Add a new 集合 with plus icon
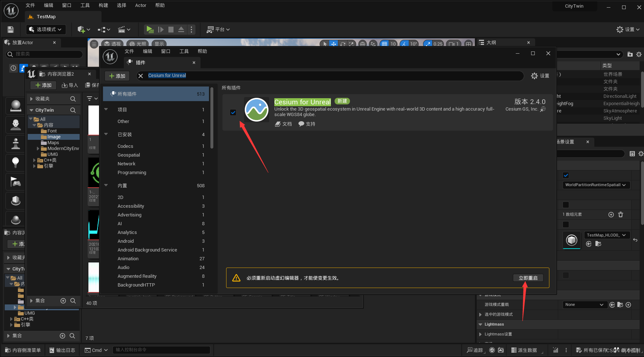This screenshot has width=644, height=357. click(x=63, y=301)
